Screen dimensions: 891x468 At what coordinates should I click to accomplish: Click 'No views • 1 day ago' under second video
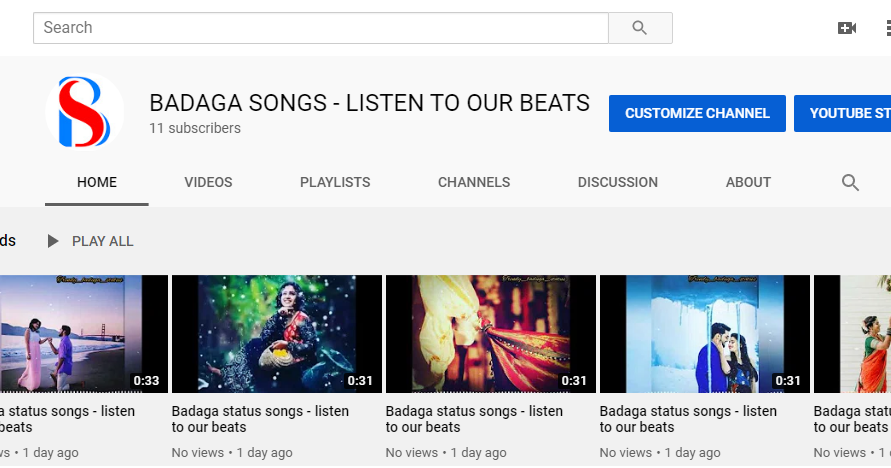[x=232, y=453]
